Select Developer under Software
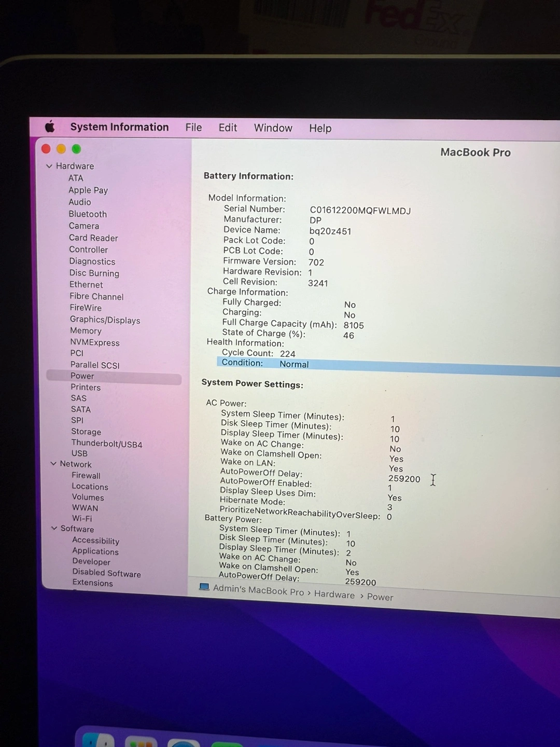This screenshot has width=560, height=747. click(91, 561)
